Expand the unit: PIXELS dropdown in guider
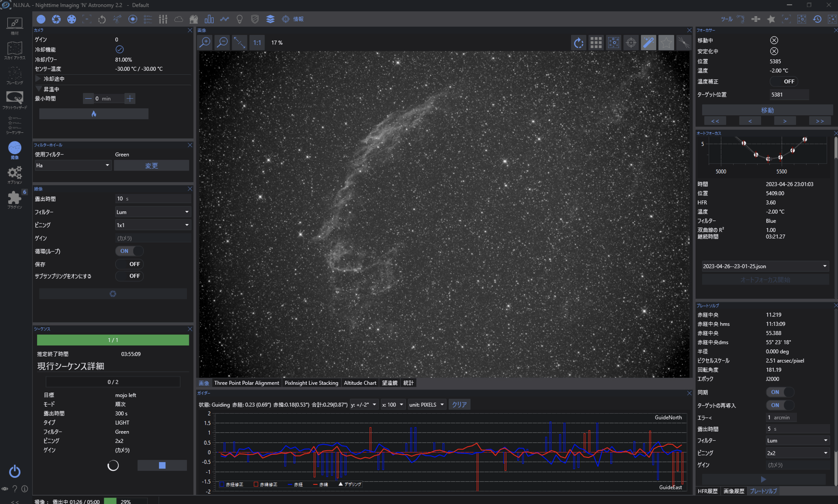Image resolution: width=838 pixels, height=504 pixels. [x=426, y=405]
